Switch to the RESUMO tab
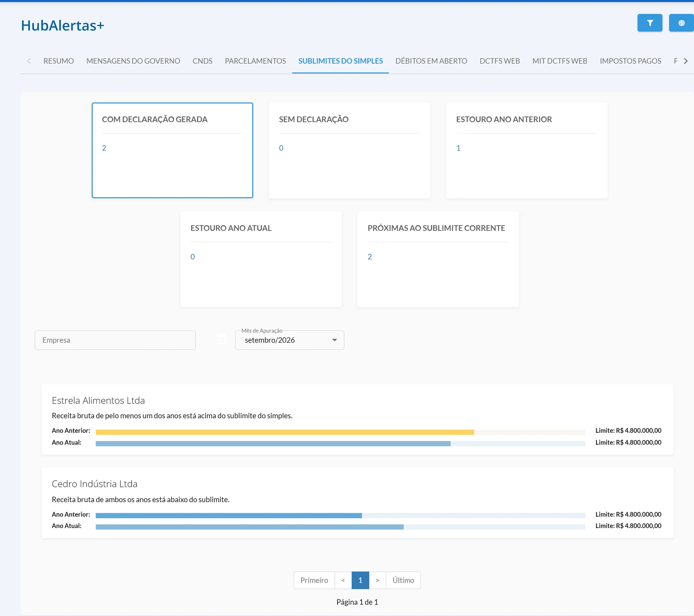 [58, 61]
